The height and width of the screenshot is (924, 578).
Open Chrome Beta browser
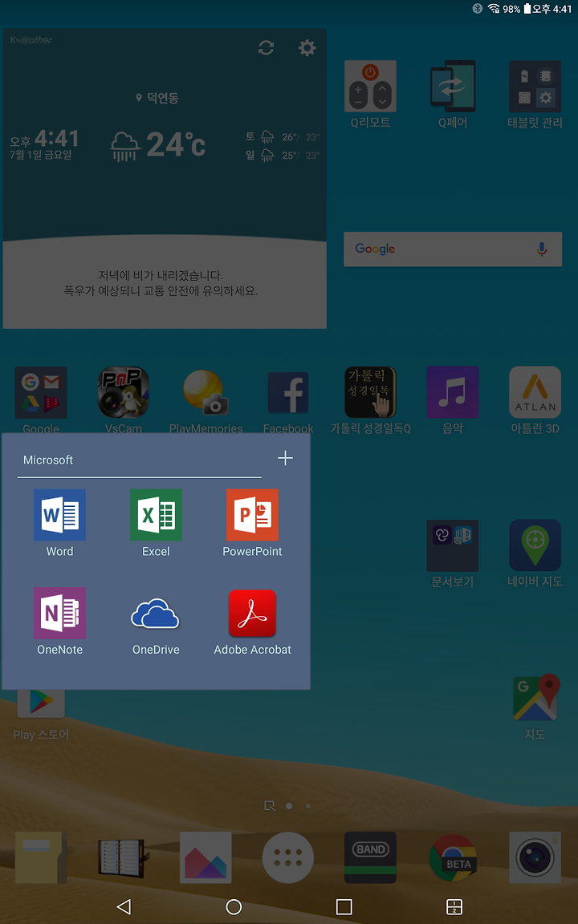pyautogui.click(x=453, y=857)
